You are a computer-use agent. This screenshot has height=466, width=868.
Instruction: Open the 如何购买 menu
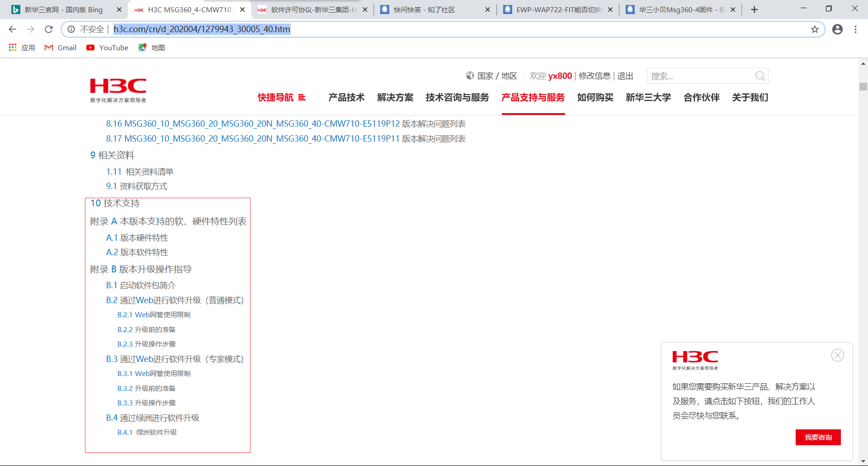tap(595, 97)
